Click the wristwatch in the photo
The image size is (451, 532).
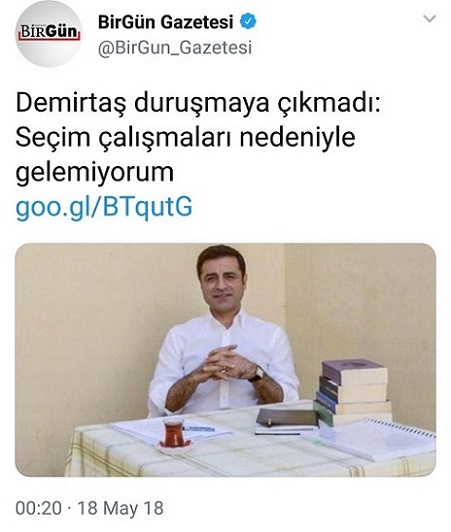[258, 374]
